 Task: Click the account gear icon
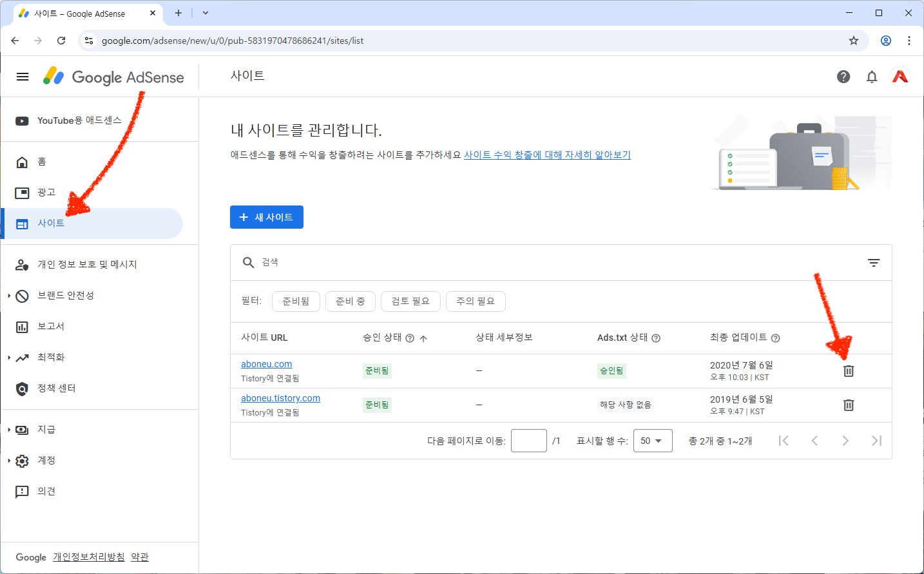[22, 461]
